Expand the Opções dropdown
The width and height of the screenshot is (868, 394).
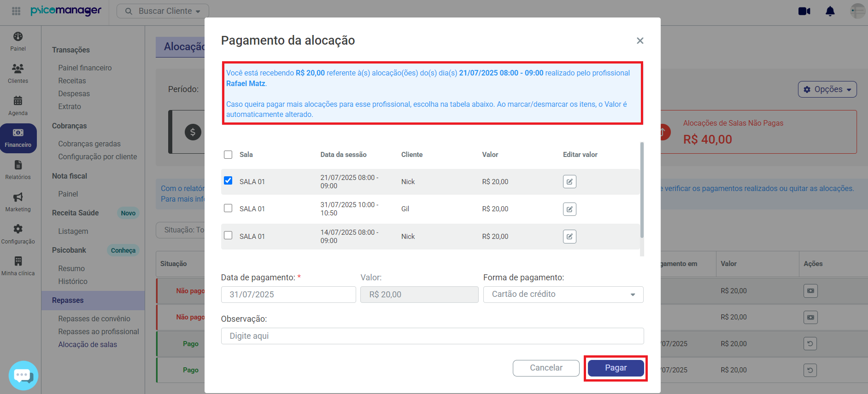coord(827,89)
